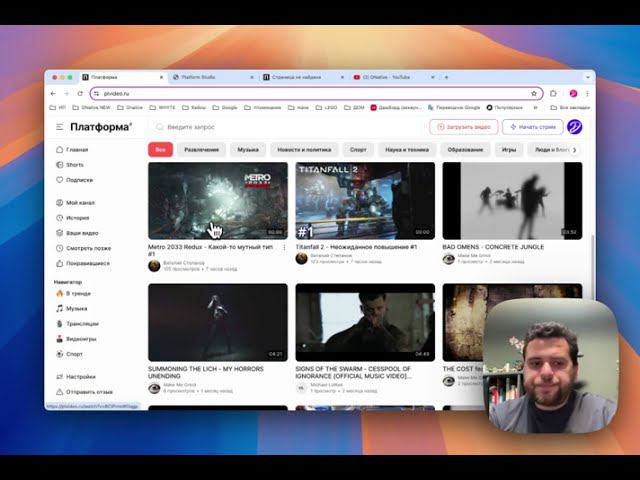
Task: Open a new tab with plus button
Action: (447, 77)
